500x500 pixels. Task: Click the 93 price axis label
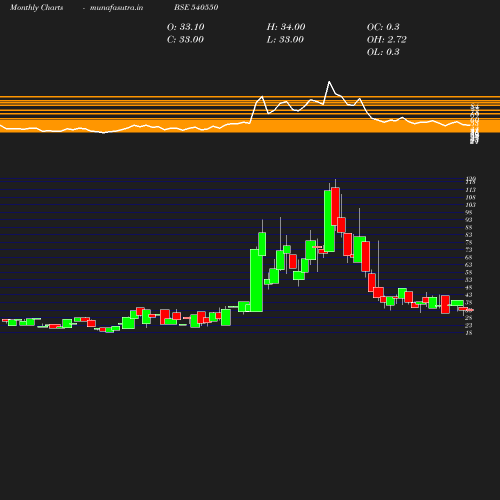click(x=469, y=220)
